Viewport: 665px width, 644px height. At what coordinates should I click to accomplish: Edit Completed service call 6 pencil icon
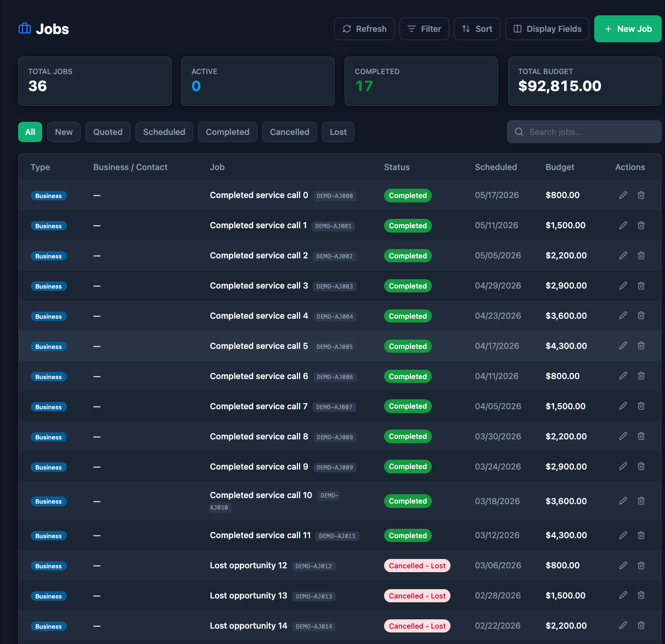623,376
